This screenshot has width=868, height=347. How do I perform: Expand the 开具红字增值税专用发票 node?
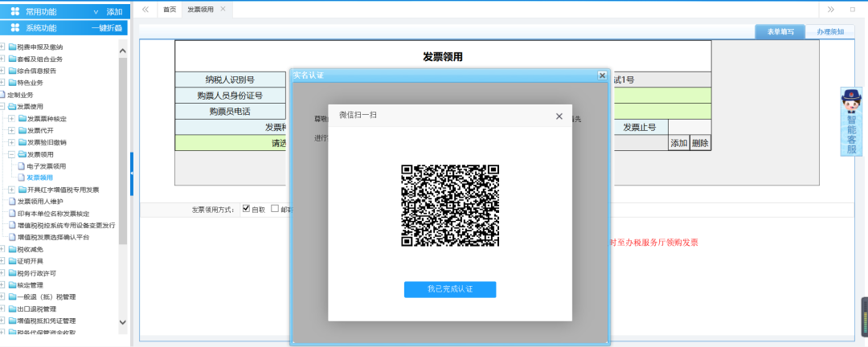point(11,190)
